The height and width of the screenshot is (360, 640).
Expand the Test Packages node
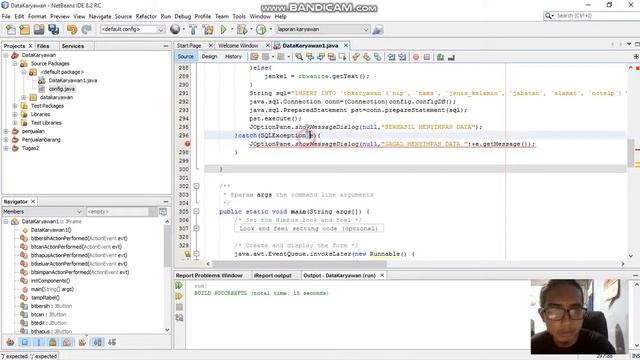(15, 106)
